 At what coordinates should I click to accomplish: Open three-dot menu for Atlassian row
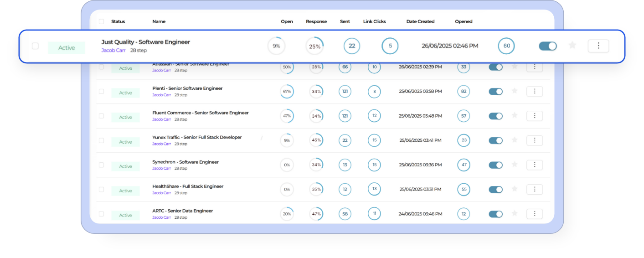(x=535, y=67)
